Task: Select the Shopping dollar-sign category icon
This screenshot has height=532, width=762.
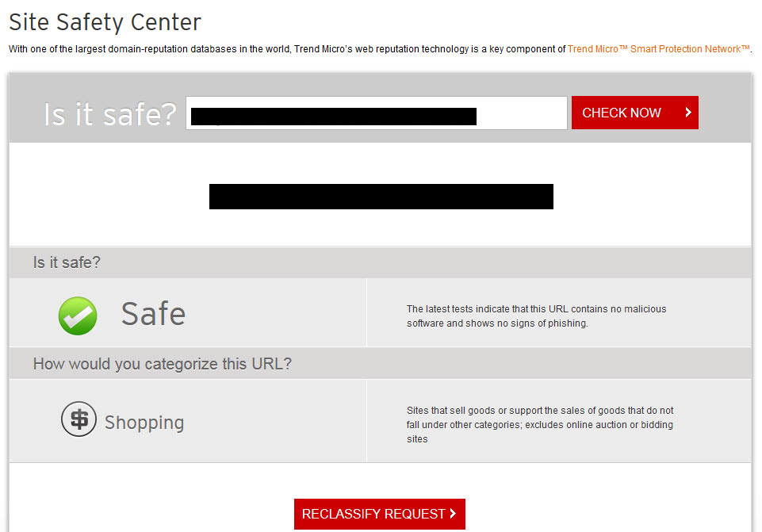Action: (78, 419)
